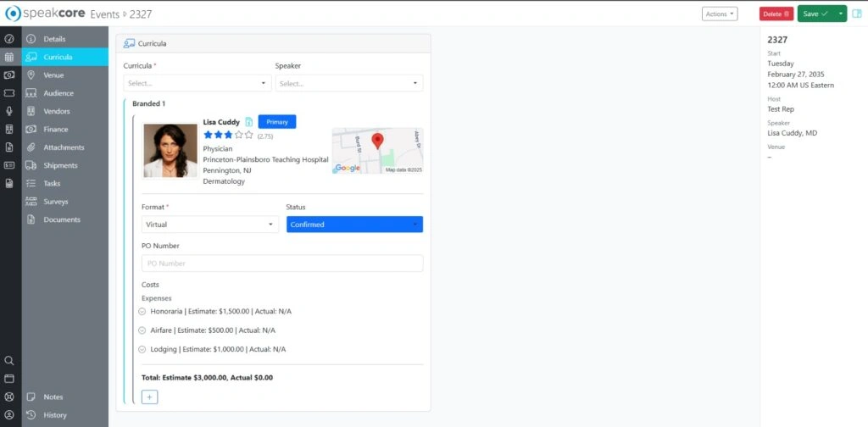Screen dimensions: 868x427
Task: Open the Actions dropdown menu
Action: [720, 14]
